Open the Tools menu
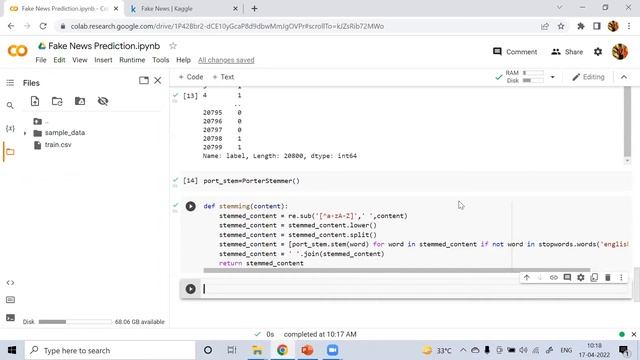Image resolution: width=640 pixels, height=360 pixels. pyautogui.click(x=161, y=60)
